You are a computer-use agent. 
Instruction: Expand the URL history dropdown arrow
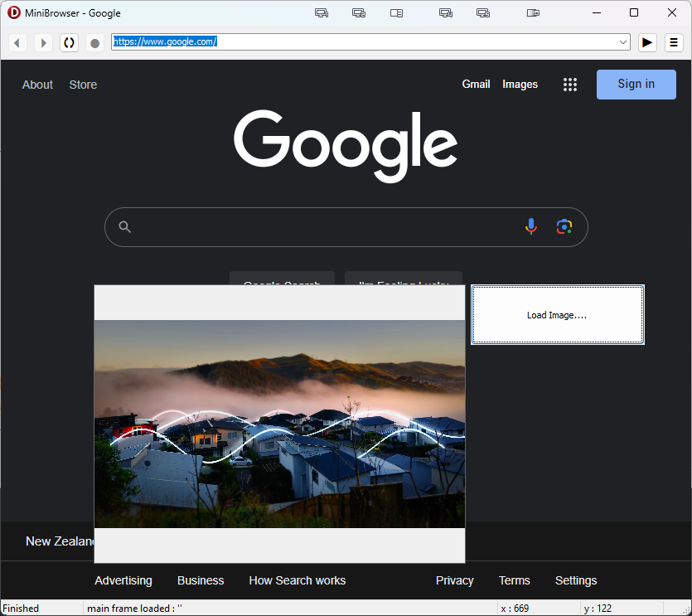point(623,42)
